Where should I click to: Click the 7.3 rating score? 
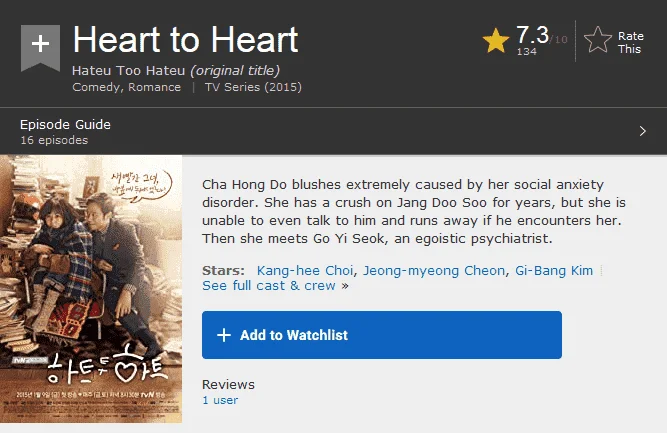coord(532,35)
